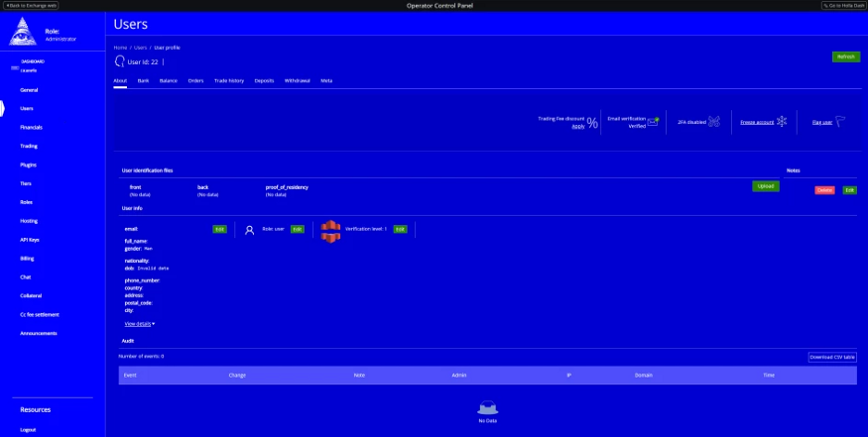Expand the View details section
This screenshot has width=868, height=437.
[139, 324]
